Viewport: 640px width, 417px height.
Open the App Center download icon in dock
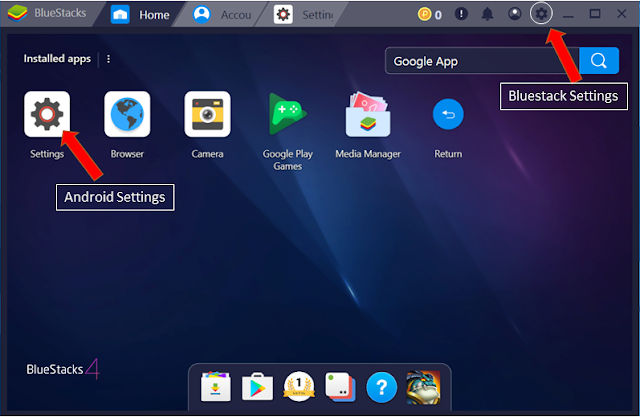pos(216,386)
